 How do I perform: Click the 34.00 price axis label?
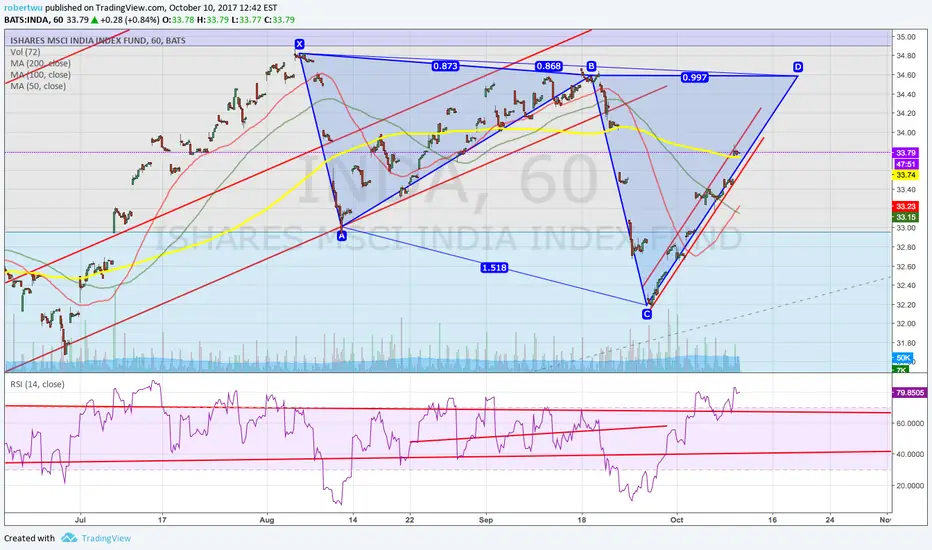point(906,133)
